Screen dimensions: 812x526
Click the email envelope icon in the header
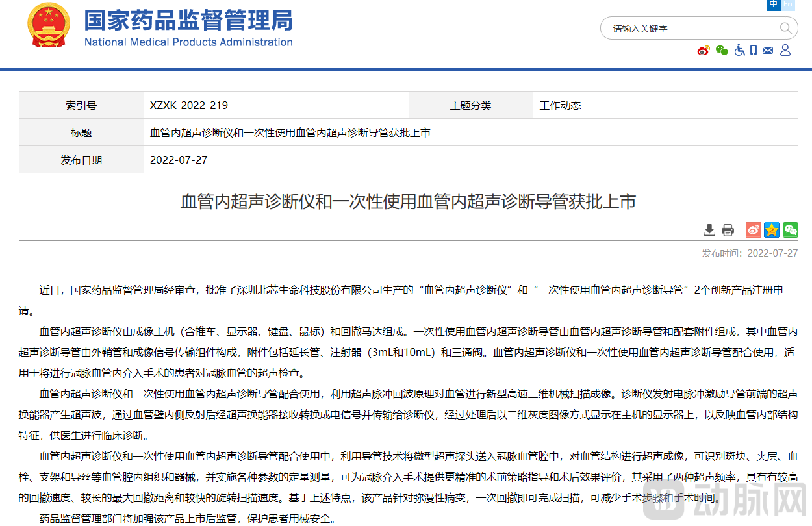(768, 50)
